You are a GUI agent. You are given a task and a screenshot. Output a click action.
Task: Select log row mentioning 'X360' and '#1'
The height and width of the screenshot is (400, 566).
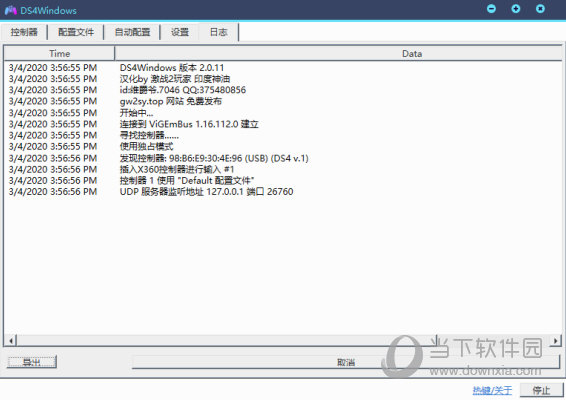(283, 169)
